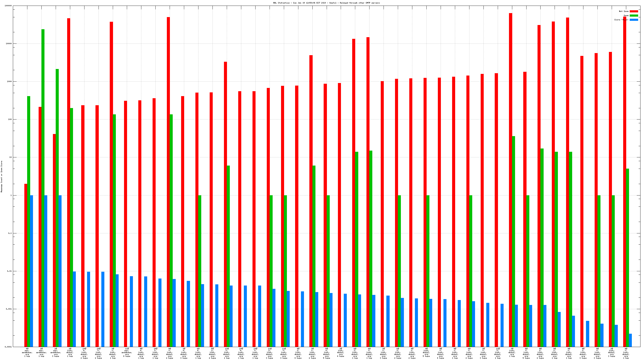Click the '2@ zen.spamhaus.org 3 hops' x-axis label
This screenshot has width=644, height=362.
click(55, 352)
